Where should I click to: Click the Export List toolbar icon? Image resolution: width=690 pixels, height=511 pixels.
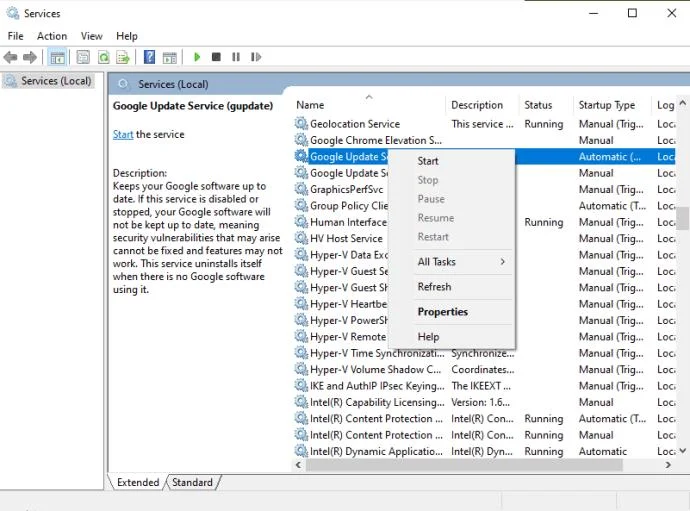pyautogui.click(x=123, y=57)
